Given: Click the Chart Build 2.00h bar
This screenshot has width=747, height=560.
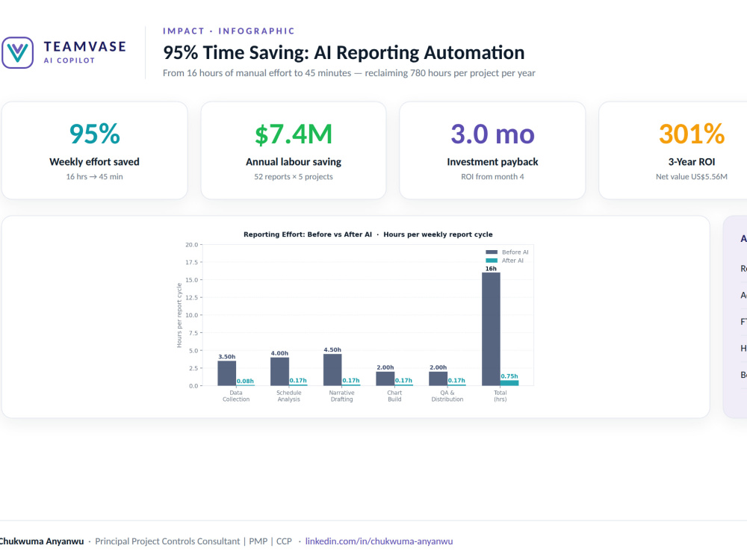Looking at the screenshot, I should click(x=385, y=379).
